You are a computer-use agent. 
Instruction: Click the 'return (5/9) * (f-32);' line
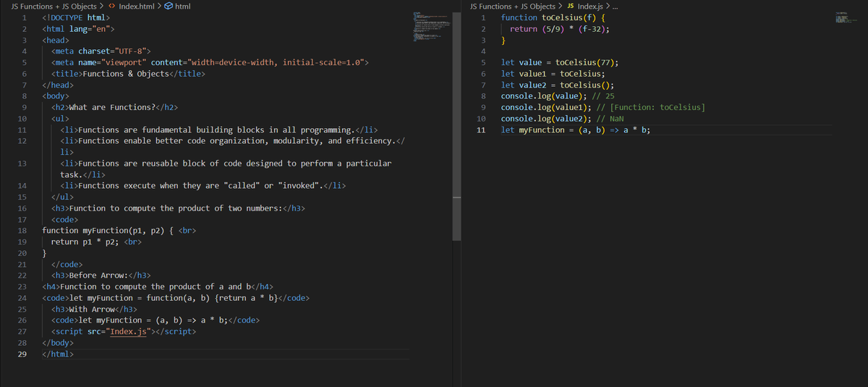pos(559,29)
